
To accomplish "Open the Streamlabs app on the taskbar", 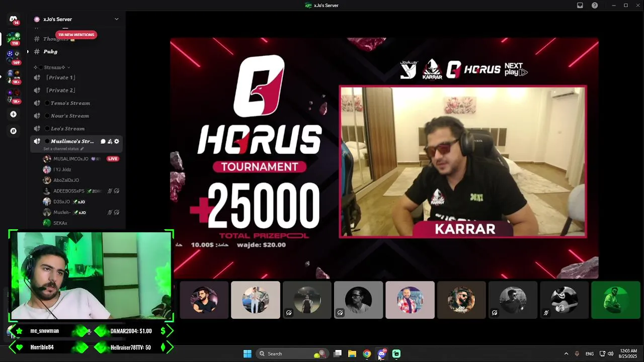I will point(396,354).
